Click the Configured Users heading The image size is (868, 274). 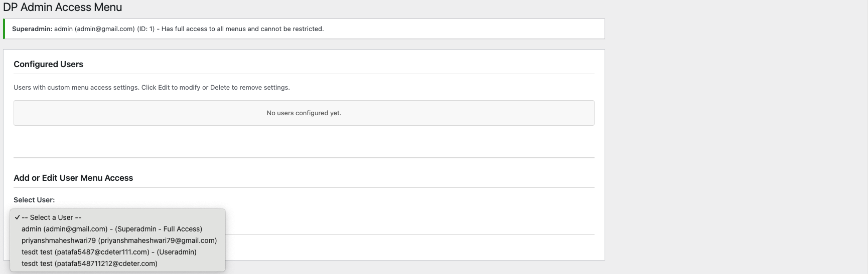(48, 64)
